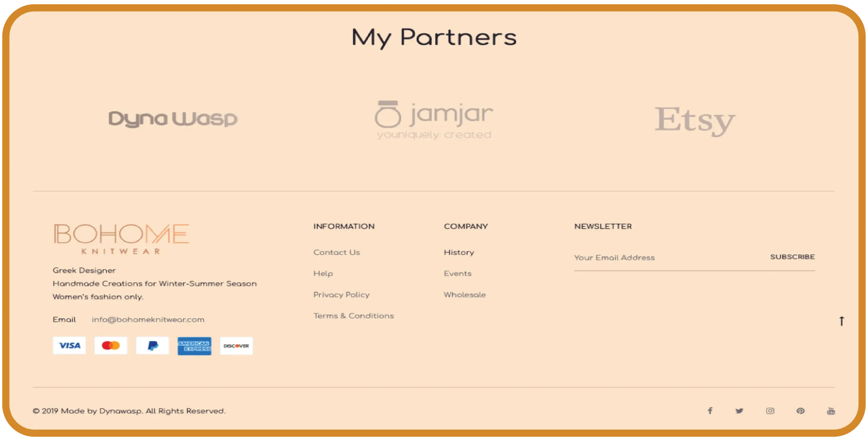The image size is (868, 441).
Task: Click the Discover payment icon
Action: (236, 346)
